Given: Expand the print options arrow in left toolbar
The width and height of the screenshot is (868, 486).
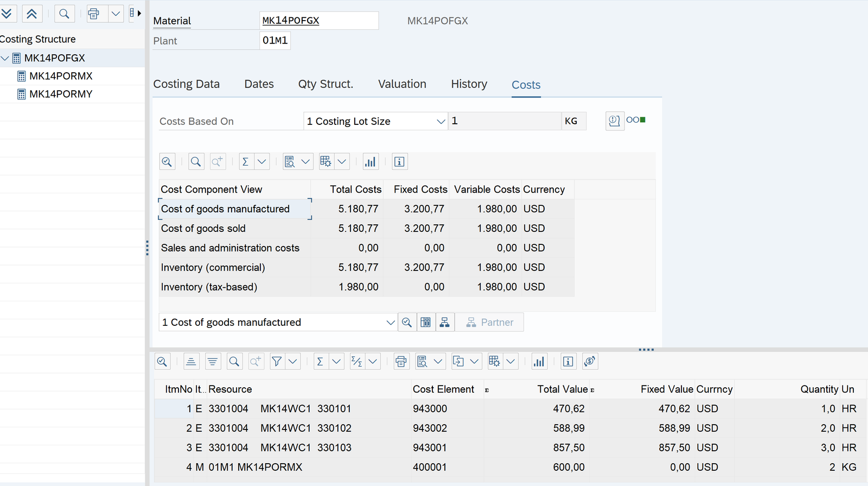Looking at the screenshot, I should click(x=116, y=14).
